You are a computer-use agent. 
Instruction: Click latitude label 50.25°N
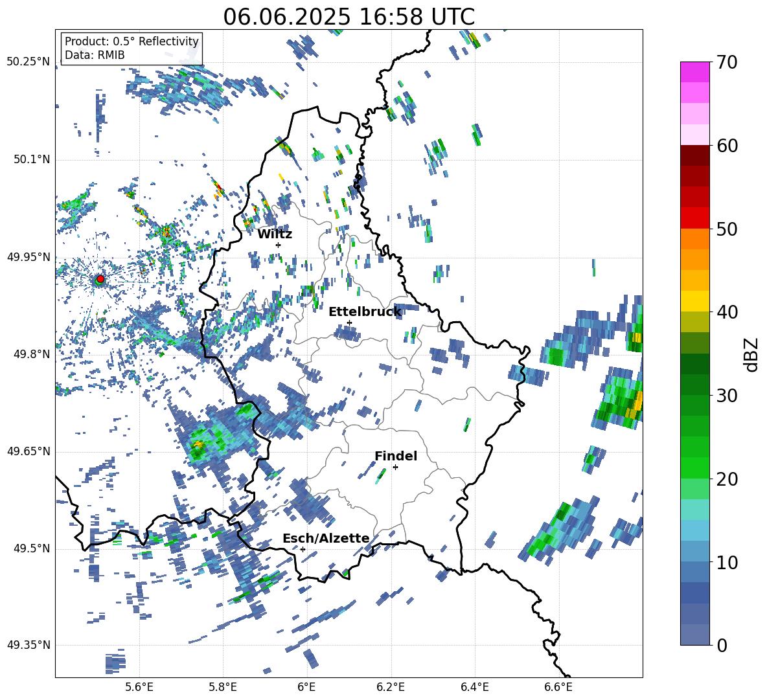[x=29, y=62]
